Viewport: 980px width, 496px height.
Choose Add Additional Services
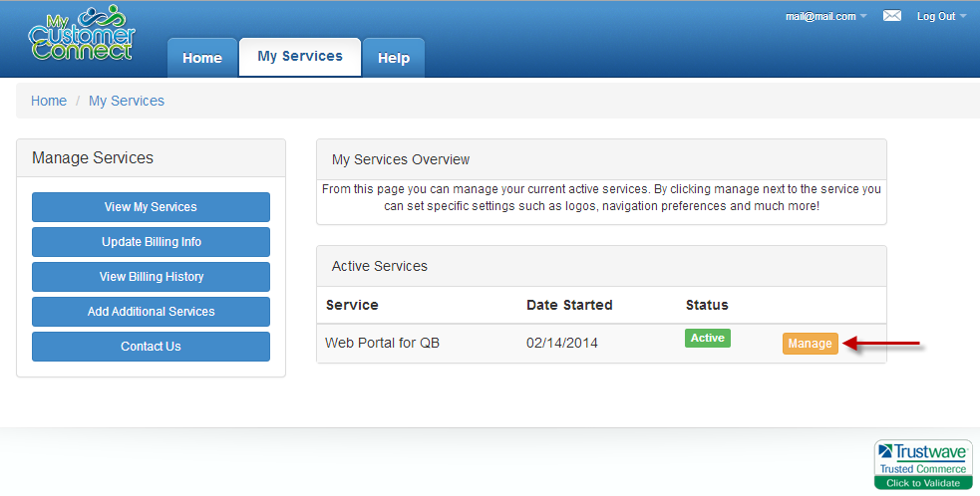[x=151, y=312]
